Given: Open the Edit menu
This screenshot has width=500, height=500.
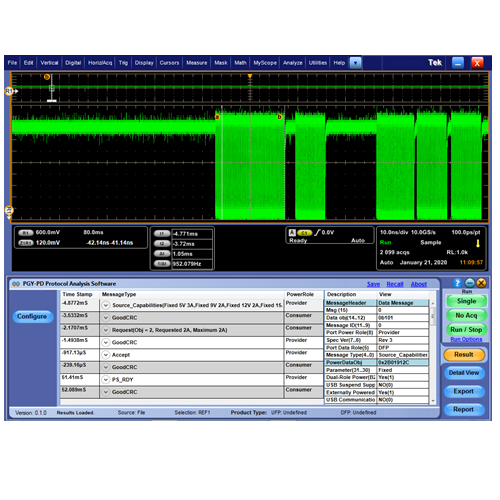Looking at the screenshot, I should click(29, 63).
